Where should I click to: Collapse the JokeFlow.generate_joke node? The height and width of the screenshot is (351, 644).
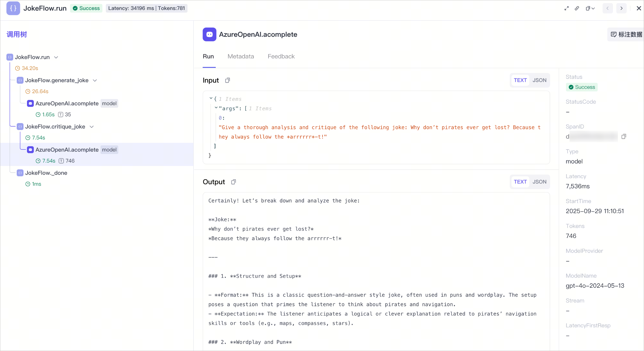(95, 80)
